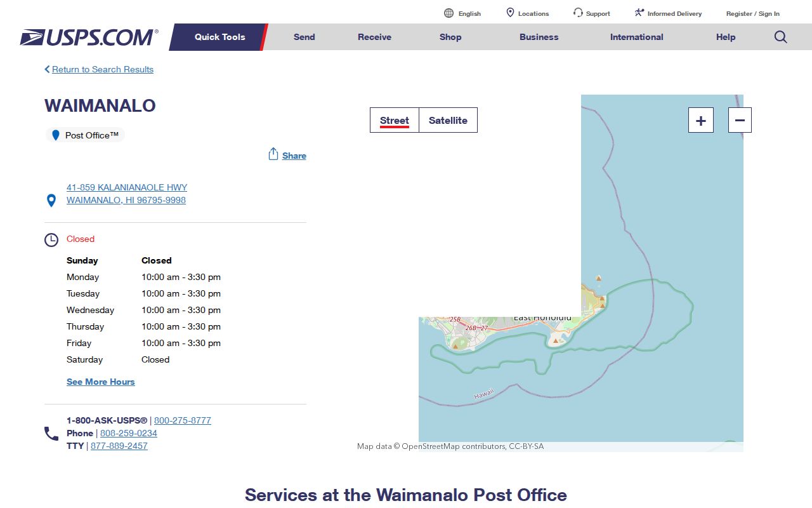
Task: Click the Support text link
Action: point(598,13)
